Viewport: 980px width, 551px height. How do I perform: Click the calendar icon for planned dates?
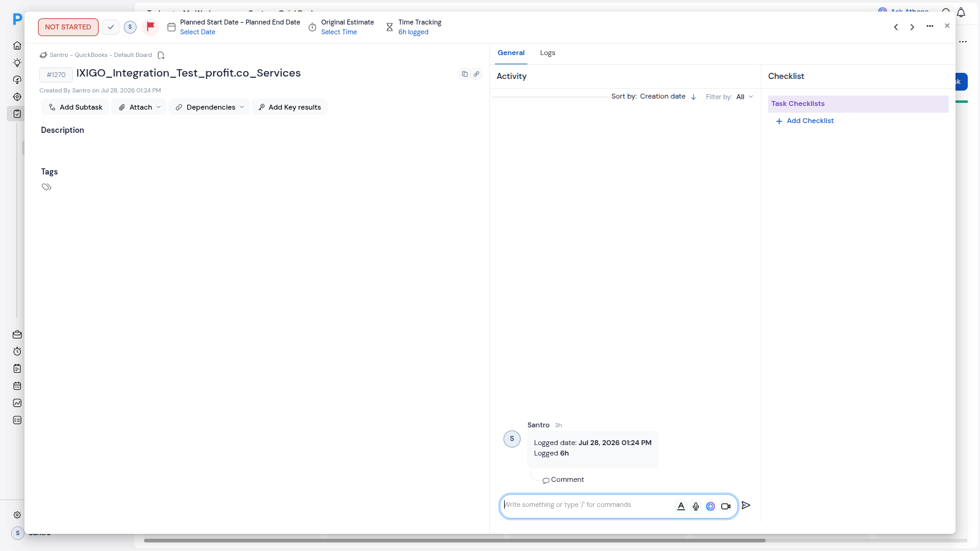pyautogui.click(x=171, y=27)
